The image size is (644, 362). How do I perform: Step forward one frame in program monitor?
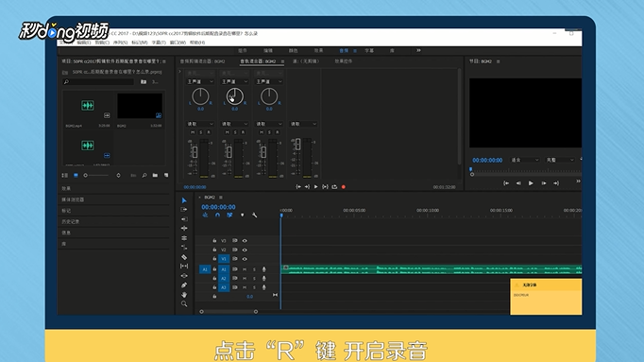pyautogui.click(x=543, y=183)
